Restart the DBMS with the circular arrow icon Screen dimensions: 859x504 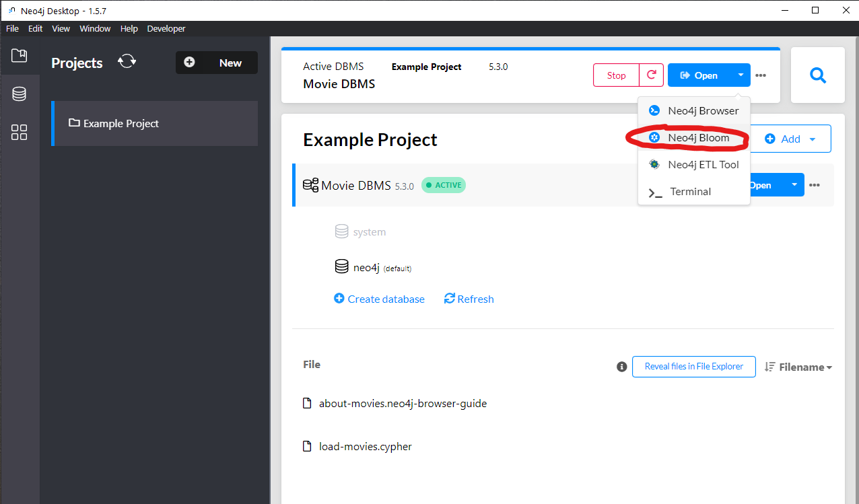(650, 75)
